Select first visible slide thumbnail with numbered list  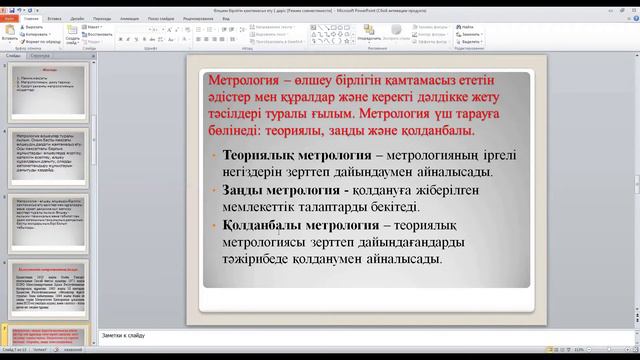click(48, 92)
